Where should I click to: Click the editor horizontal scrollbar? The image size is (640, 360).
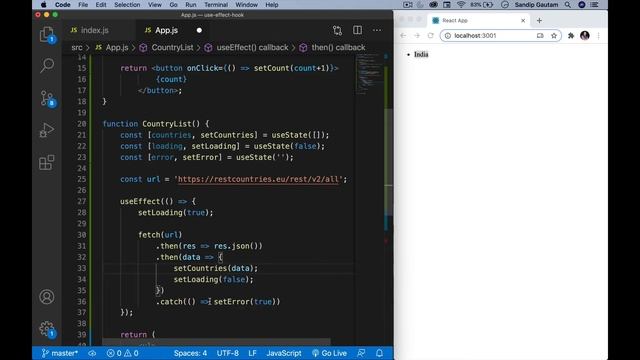216,341
